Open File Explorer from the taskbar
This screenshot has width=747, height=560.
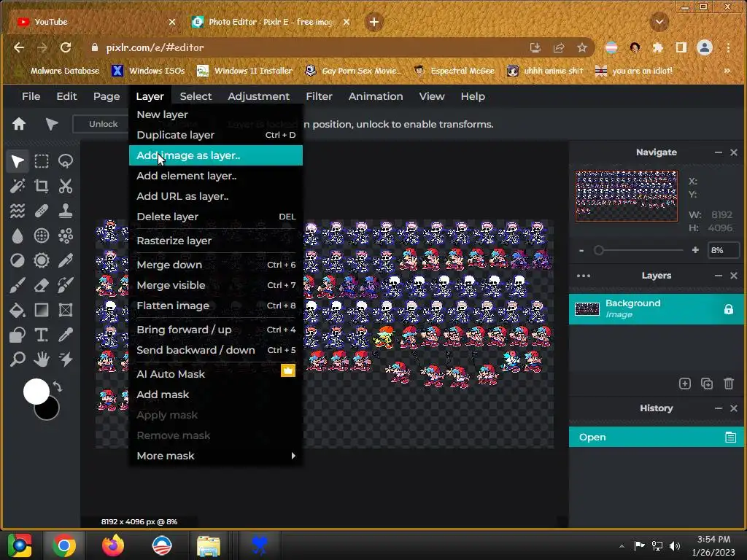point(209,545)
